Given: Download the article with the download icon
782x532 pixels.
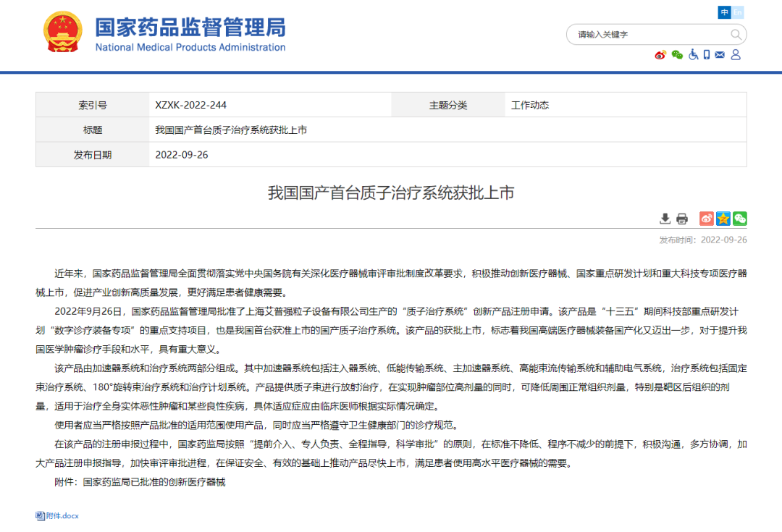Looking at the screenshot, I should tap(665, 219).
